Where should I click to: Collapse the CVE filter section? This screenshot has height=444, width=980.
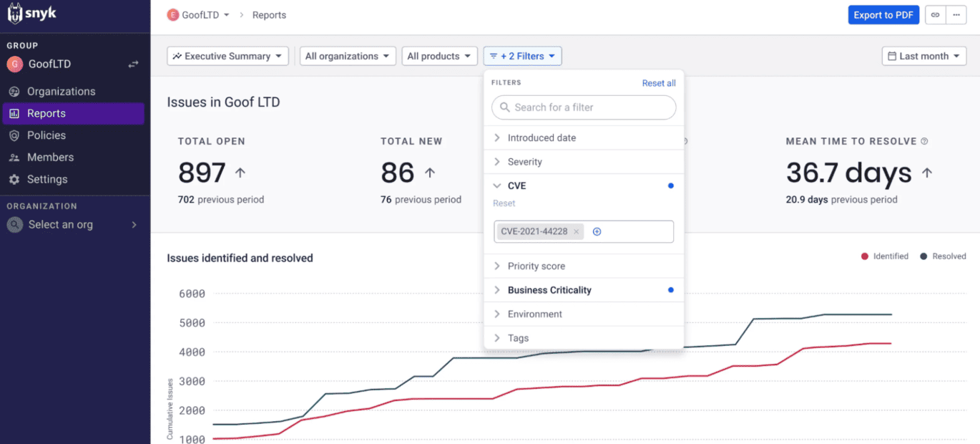[584, 185]
